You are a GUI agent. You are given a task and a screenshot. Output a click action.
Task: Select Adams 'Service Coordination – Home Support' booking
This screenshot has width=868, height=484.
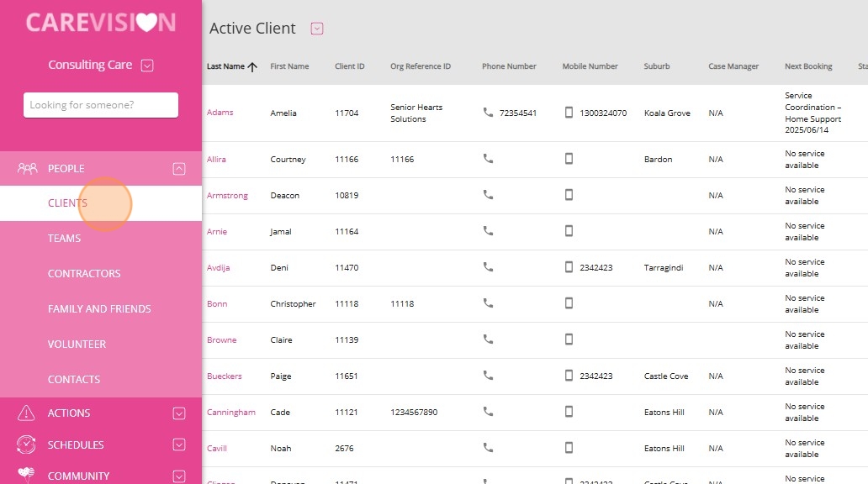812,113
